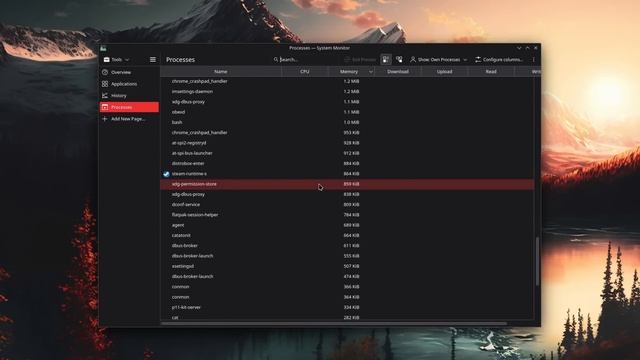Click the Quit Process button
This screenshot has height=360, width=640.
click(x=360, y=60)
